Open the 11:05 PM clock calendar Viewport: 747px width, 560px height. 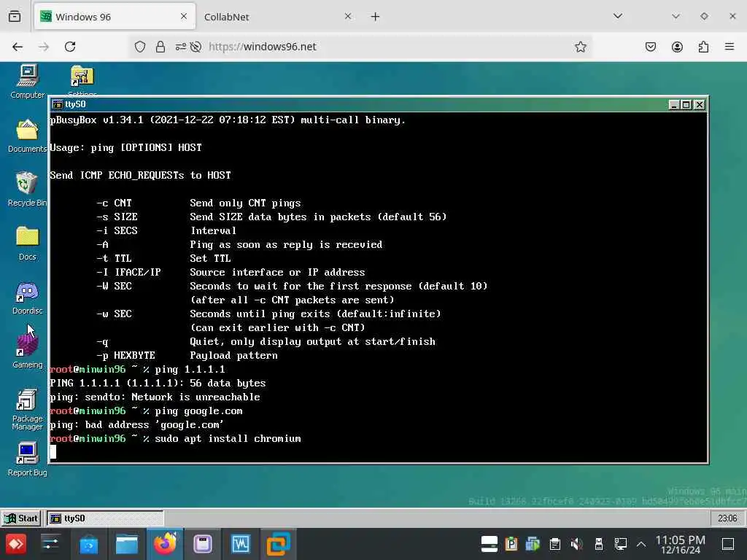pos(680,544)
